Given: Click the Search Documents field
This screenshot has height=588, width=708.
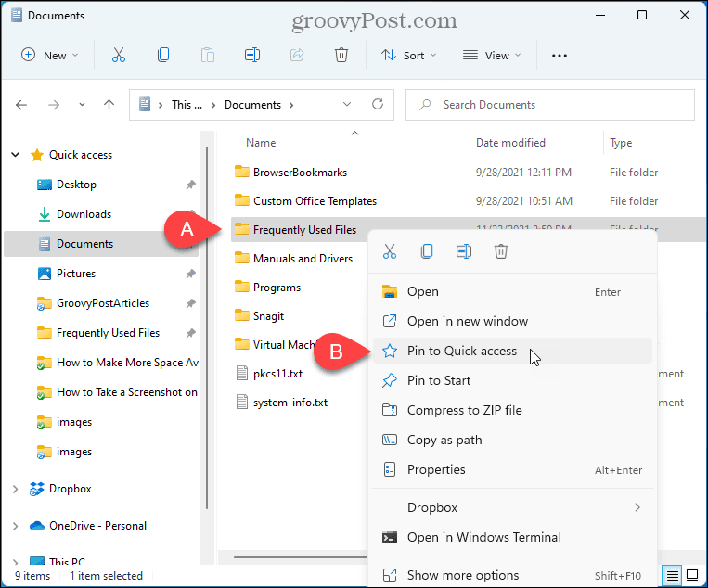Looking at the screenshot, I should click(x=549, y=105).
